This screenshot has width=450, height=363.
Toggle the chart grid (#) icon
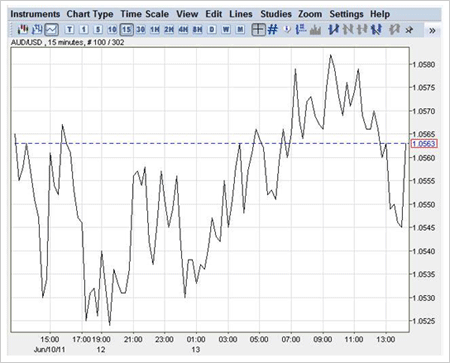pos(273,30)
